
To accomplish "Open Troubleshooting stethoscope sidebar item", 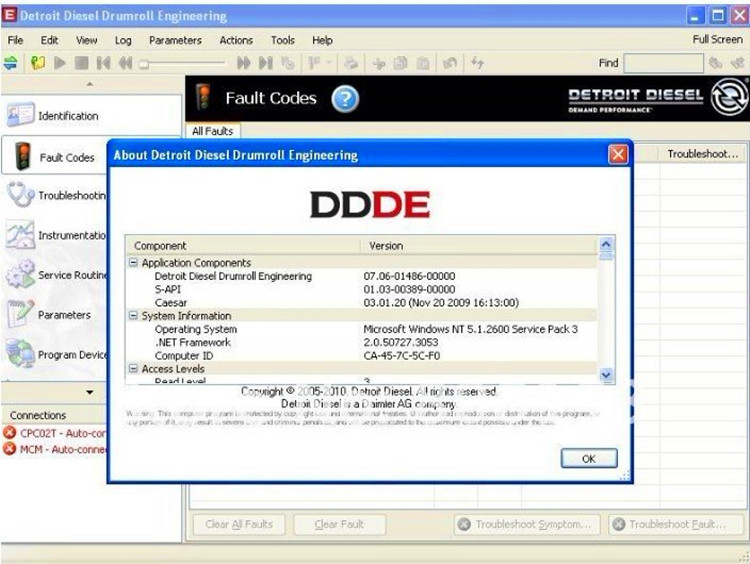I will [x=55, y=195].
